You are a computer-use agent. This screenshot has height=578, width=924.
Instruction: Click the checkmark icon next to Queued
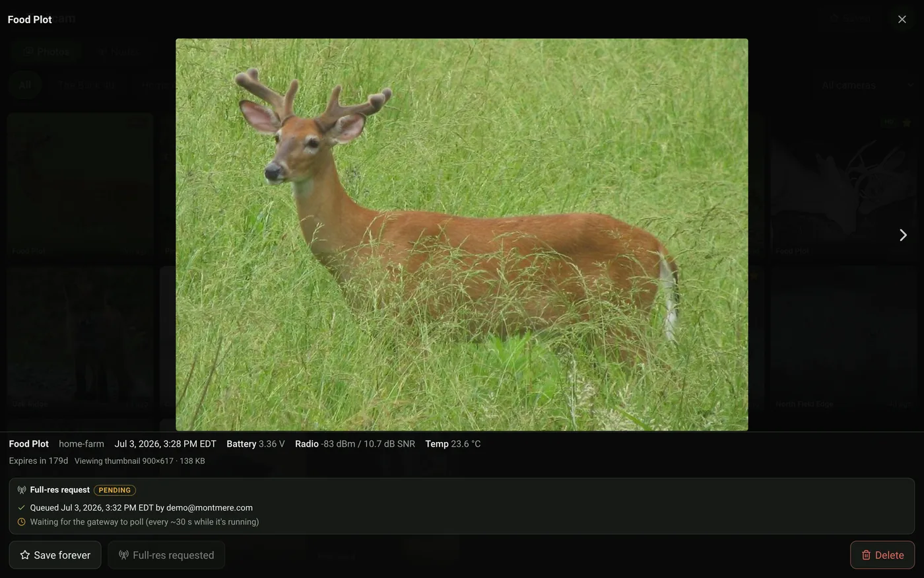pyautogui.click(x=22, y=508)
